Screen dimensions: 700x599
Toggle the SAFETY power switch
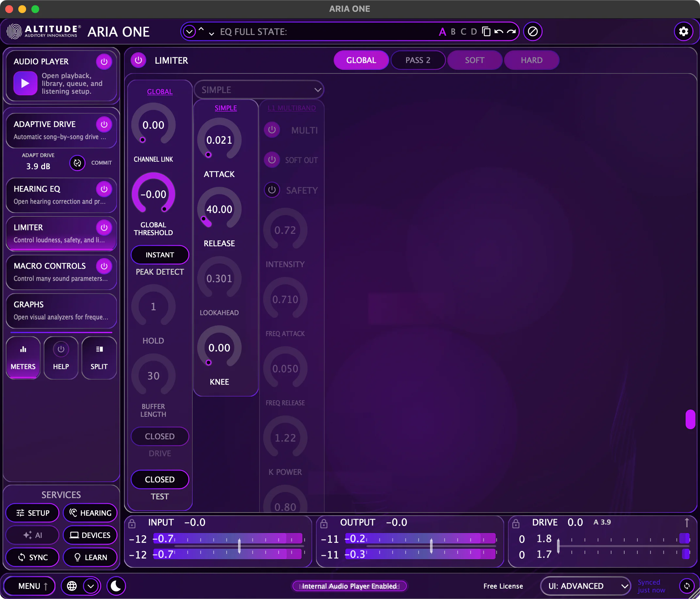click(x=272, y=190)
